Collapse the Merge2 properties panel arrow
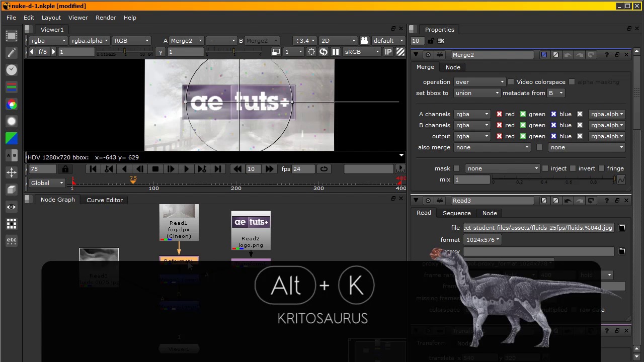Screen dimensions: 644x362 (x=416, y=55)
